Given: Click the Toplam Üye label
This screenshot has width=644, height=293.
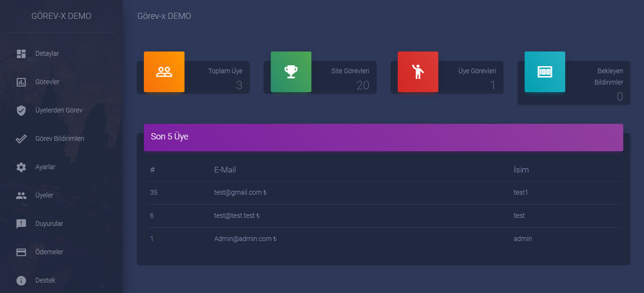Looking at the screenshot, I should pos(226,71).
